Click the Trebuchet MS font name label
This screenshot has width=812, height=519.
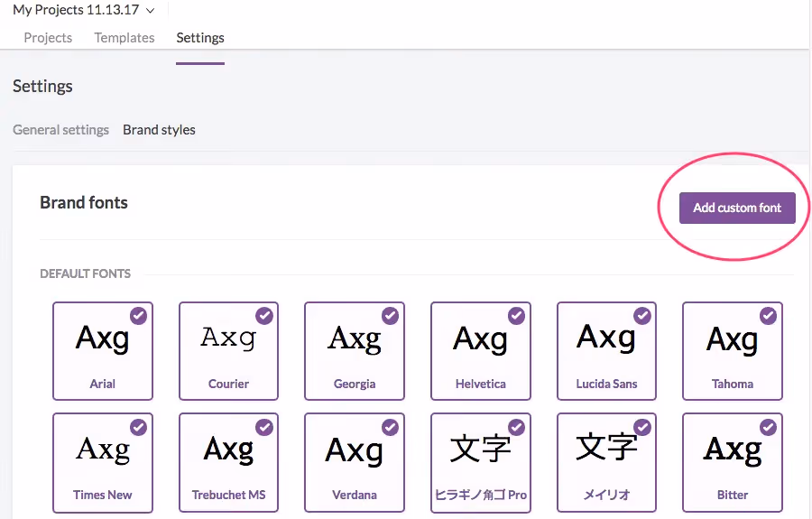228,495
